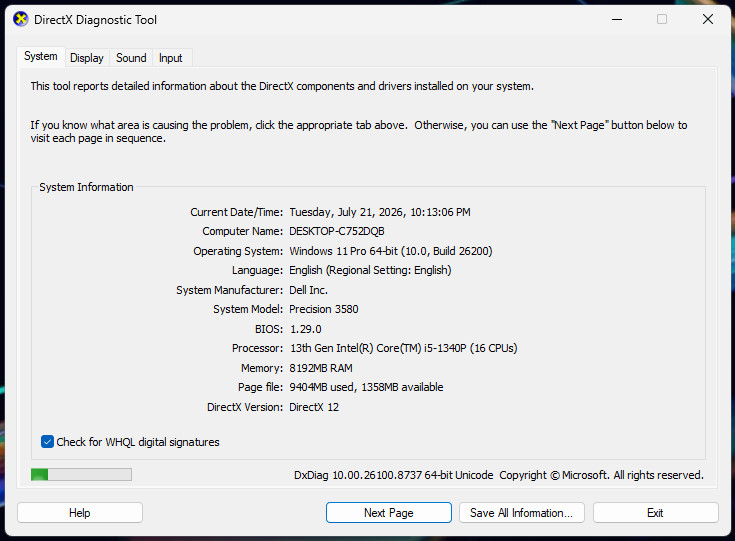Screen dimensions: 735x541
Task: Select the System tab
Action: [41, 56]
